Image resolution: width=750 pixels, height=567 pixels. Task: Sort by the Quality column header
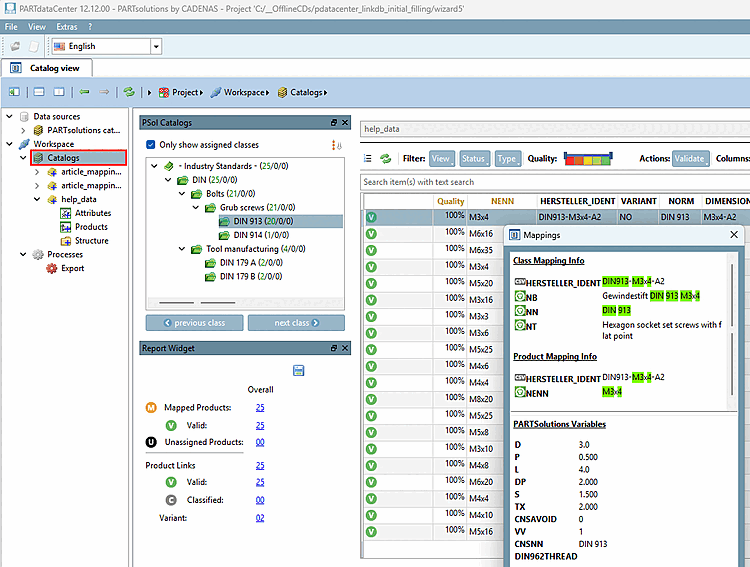(451, 201)
